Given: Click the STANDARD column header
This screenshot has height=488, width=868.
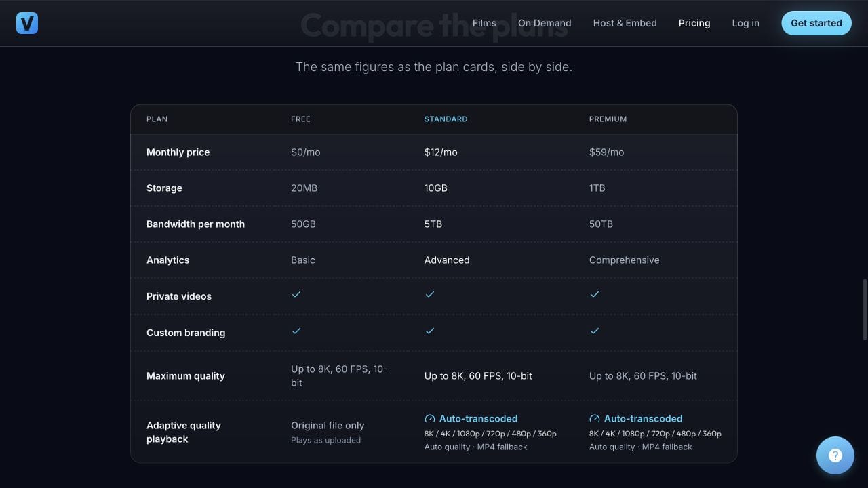Looking at the screenshot, I should pyautogui.click(x=446, y=119).
